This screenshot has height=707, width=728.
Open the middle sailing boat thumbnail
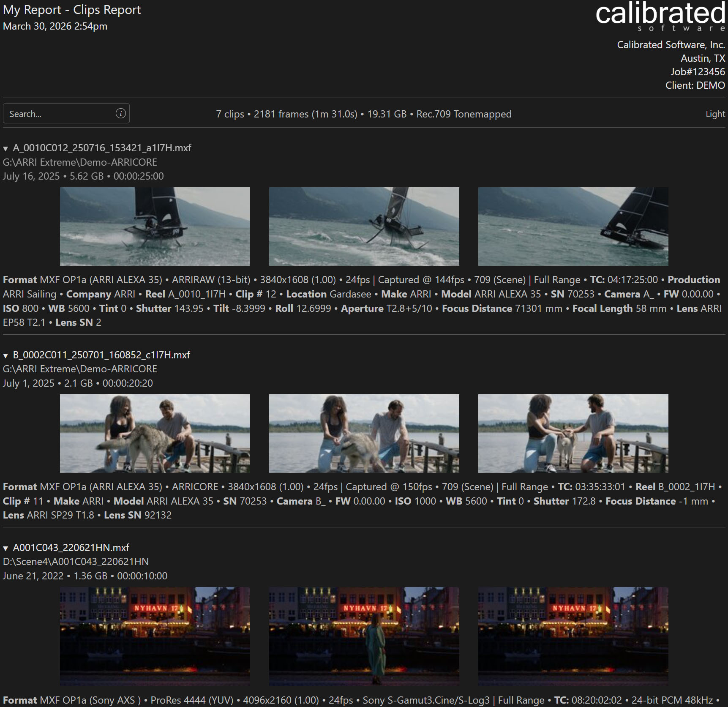click(364, 227)
